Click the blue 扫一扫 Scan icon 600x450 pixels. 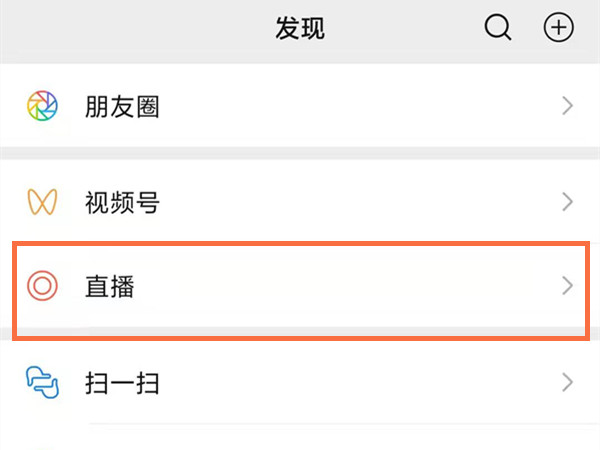click(x=42, y=382)
